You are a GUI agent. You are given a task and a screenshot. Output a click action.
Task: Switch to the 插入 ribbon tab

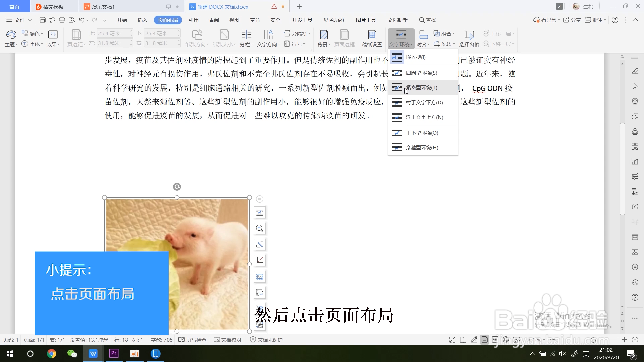(142, 20)
